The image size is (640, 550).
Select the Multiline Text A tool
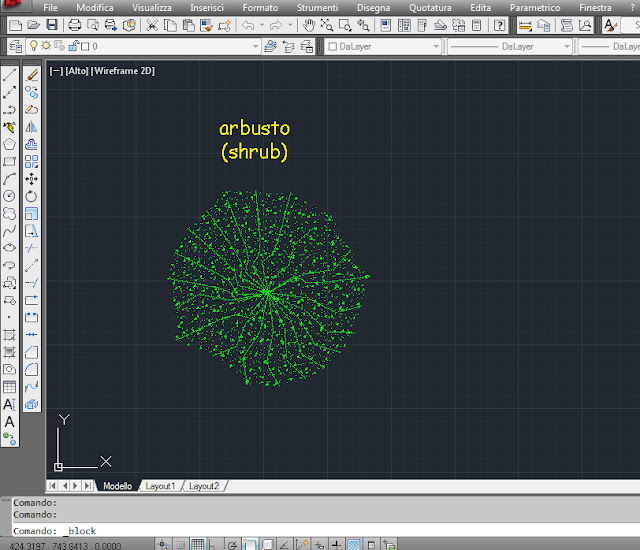pos(9,404)
